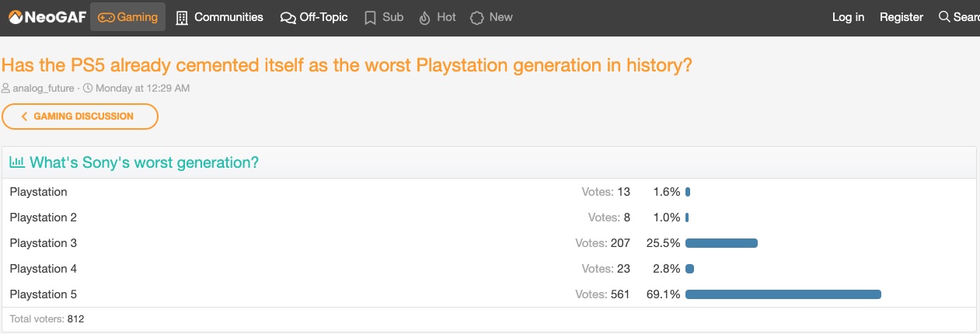Go back to Gaming Discussion
Image resolution: width=980 pixels, height=334 pixels.
pos(80,117)
